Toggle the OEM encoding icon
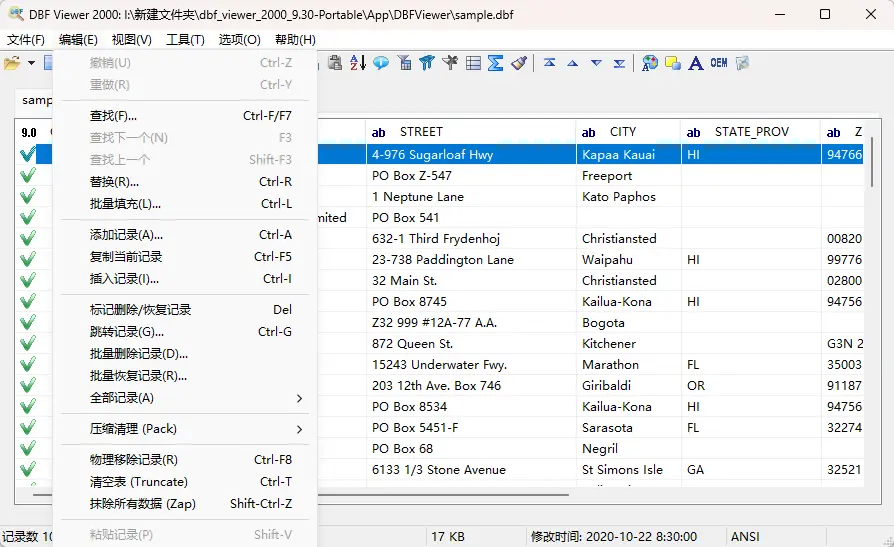This screenshot has height=547, width=894. [719, 63]
